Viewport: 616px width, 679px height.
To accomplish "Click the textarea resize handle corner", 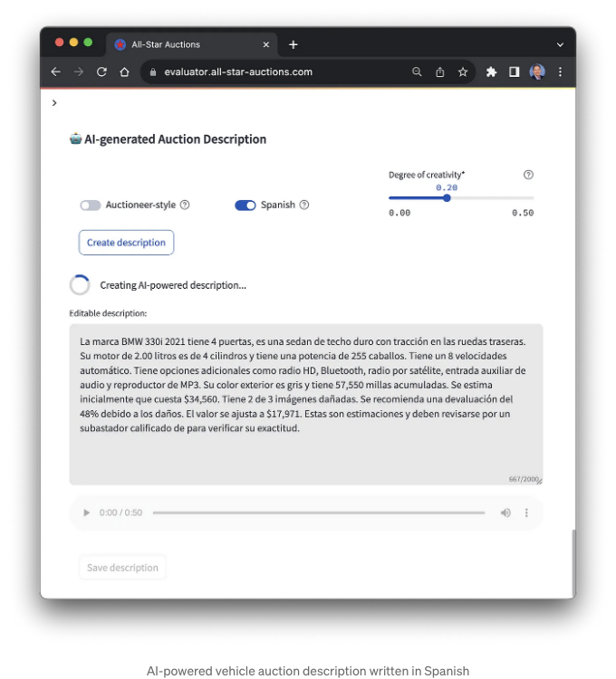I will pyautogui.click(x=539, y=481).
